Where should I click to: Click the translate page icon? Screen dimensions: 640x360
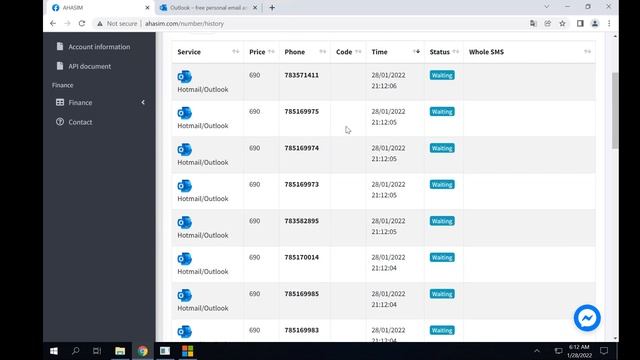pos(533,24)
